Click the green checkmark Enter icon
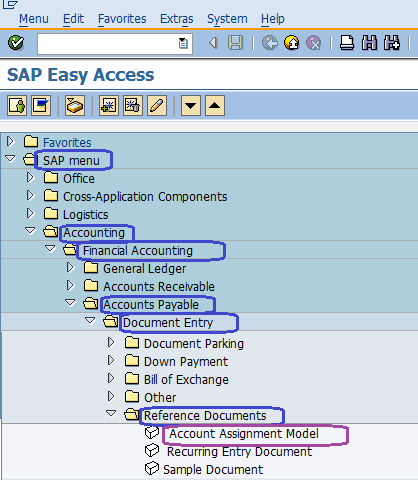 [16, 43]
